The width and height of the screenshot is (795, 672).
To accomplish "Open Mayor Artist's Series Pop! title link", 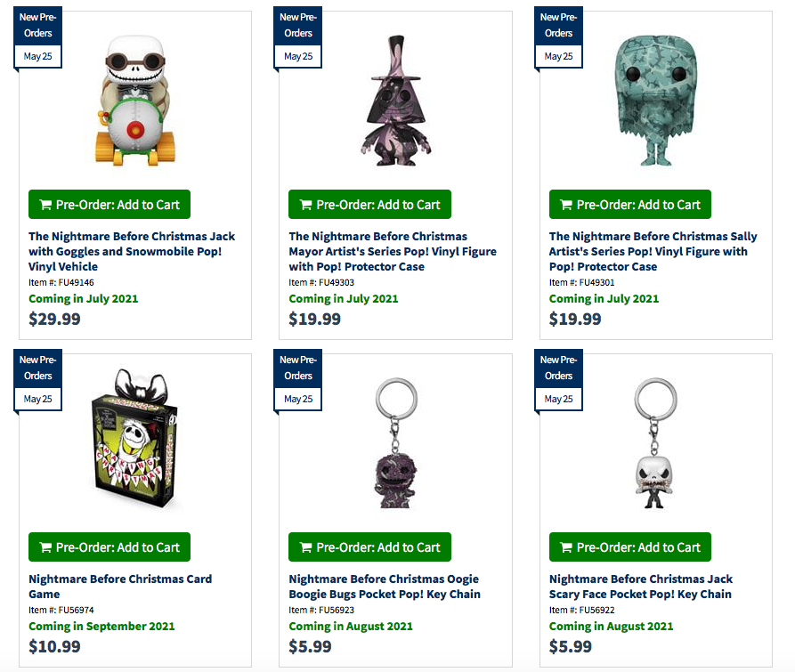I will (x=393, y=251).
